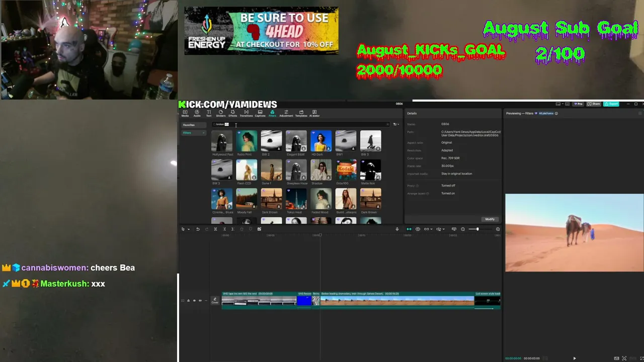Open the AI avatar tab
Screen dimensions: 644x362
[x=314, y=114]
